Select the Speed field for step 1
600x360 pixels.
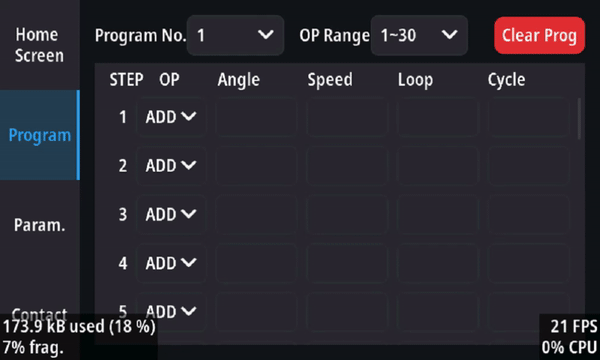tap(347, 117)
